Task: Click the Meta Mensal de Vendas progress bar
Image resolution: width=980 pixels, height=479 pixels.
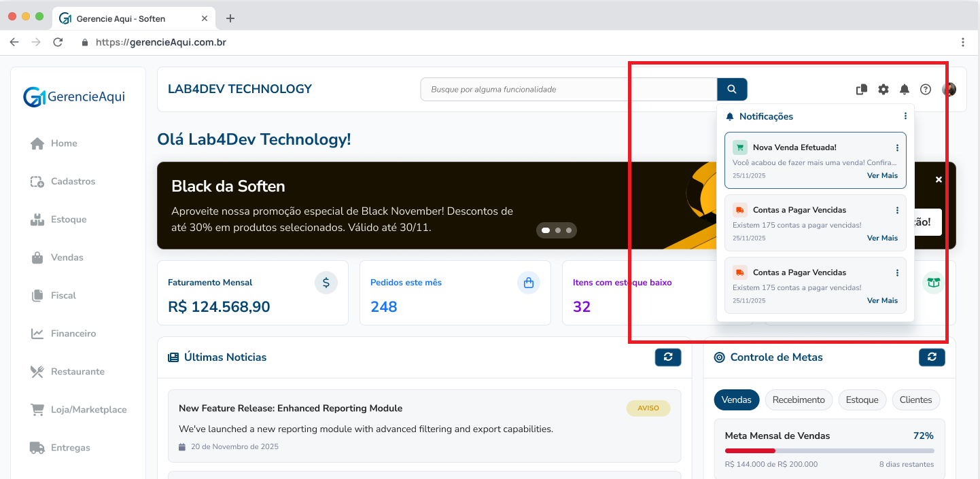Action: click(x=829, y=450)
